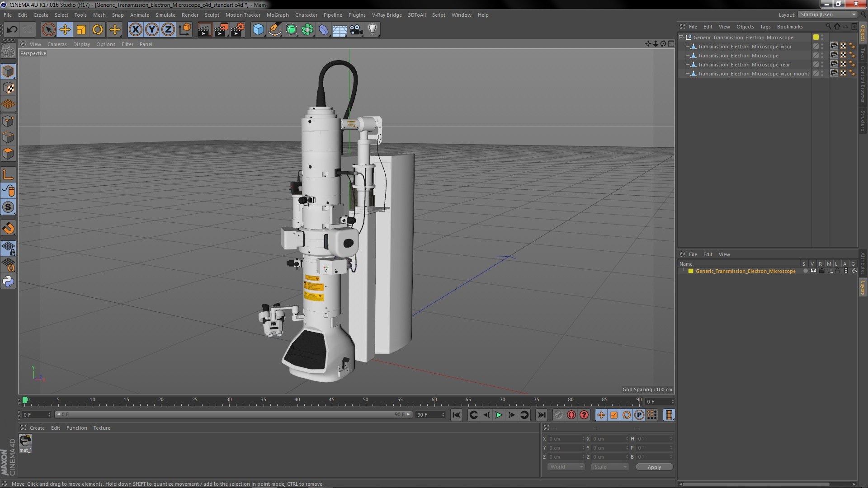Image resolution: width=868 pixels, height=488 pixels.
Task: Open the Layout Startup dropdown
Action: click(827, 14)
